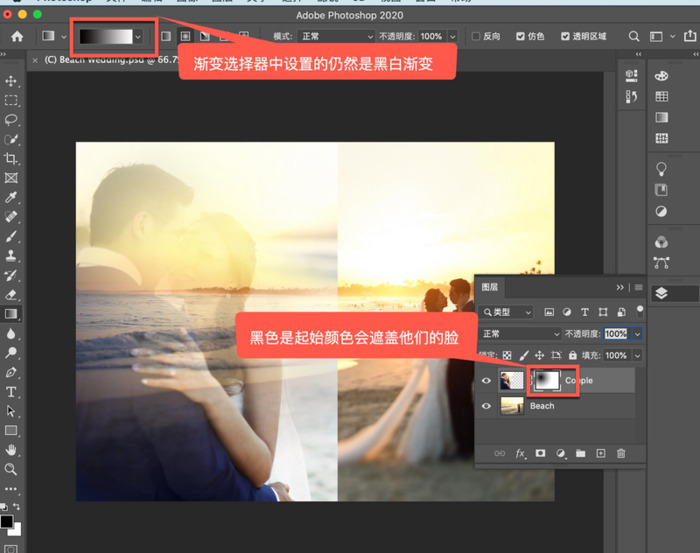Open the layer fill 填充 dropdown arrow
Viewport: 700px width, 553px height.
638,355
